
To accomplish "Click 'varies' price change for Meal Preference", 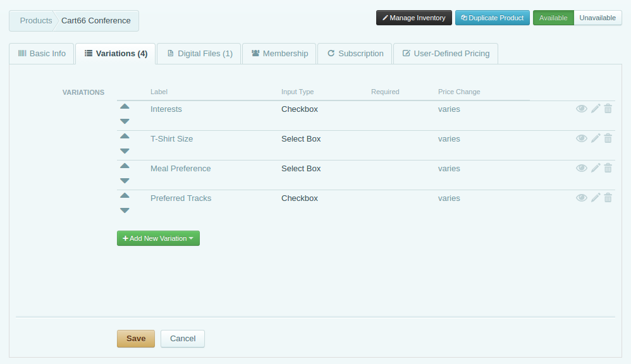I will [449, 169].
